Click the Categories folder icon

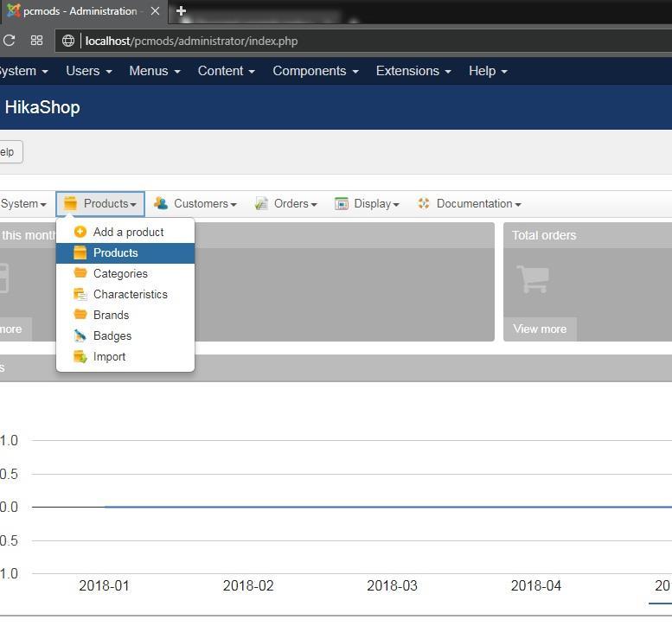(80, 273)
